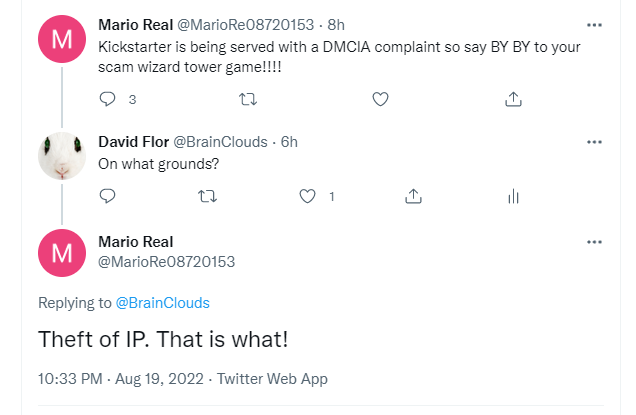This screenshot has height=415, width=636.
Task: Click Mario Real's avatar on the reply
Action: [61, 252]
